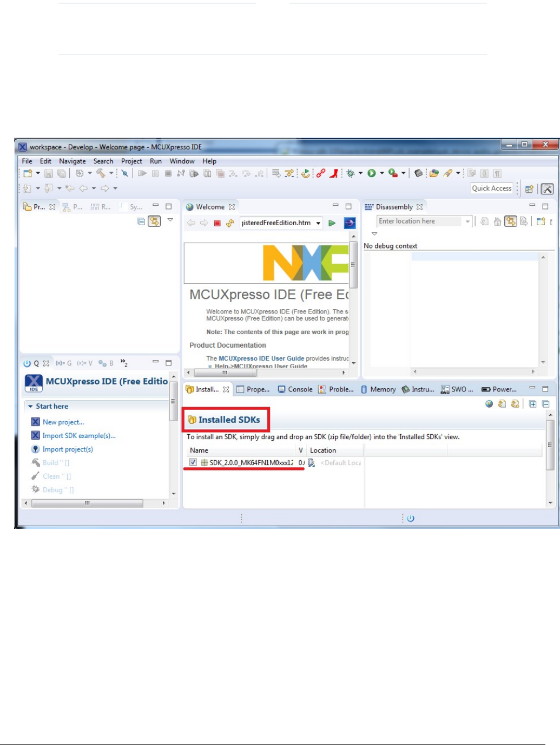Close the Welcome tab

tap(232, 207)
